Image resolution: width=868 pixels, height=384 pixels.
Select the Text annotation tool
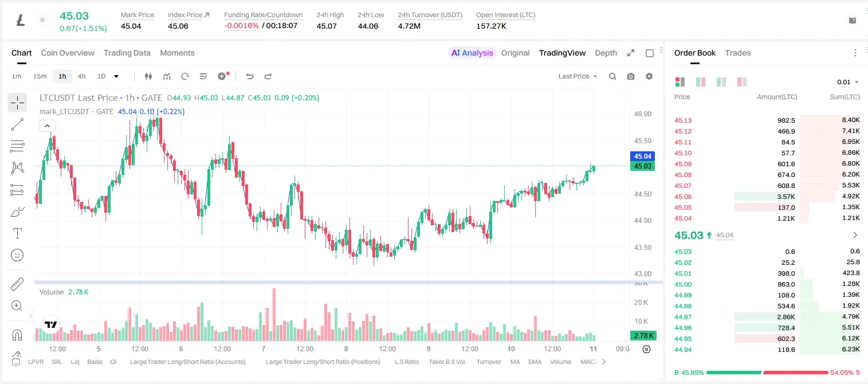tap(17, 233)
